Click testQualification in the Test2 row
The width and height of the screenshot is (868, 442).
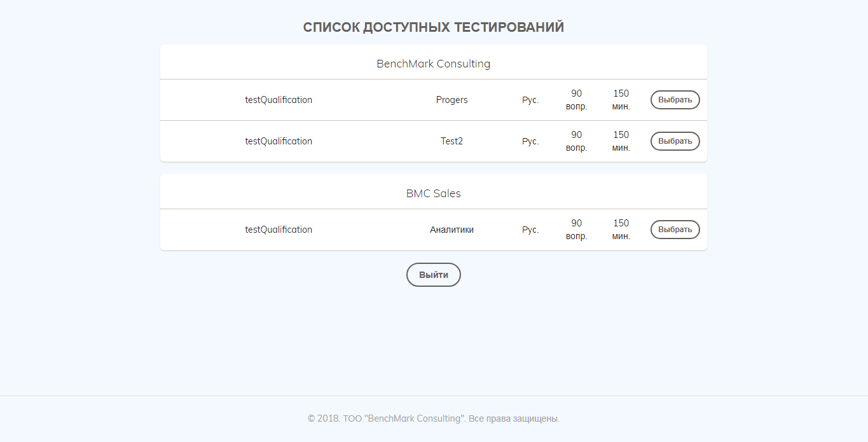click(x=279, y=141)
